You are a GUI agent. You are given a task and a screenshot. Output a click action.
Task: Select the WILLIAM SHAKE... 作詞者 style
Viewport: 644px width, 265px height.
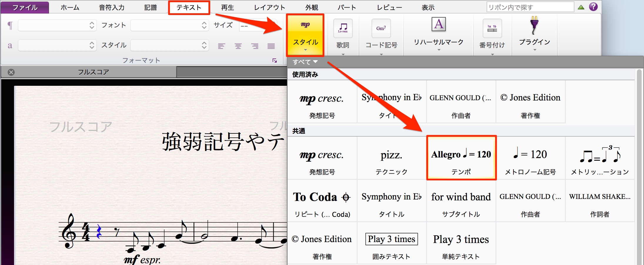click(x=600, y=201)
